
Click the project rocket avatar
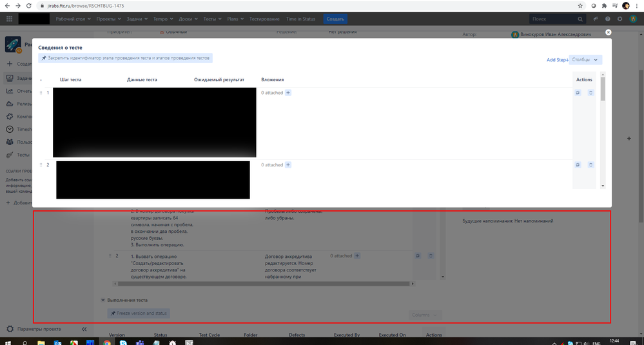13,44
